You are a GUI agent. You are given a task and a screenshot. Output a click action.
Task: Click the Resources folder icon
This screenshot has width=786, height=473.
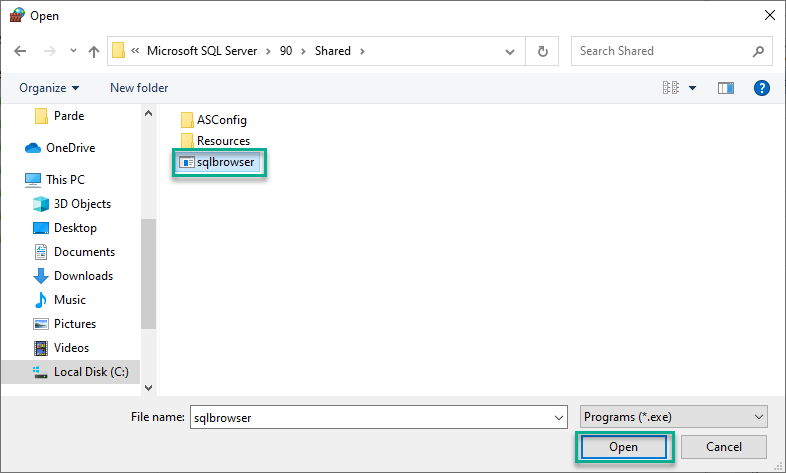pos(187,141)
